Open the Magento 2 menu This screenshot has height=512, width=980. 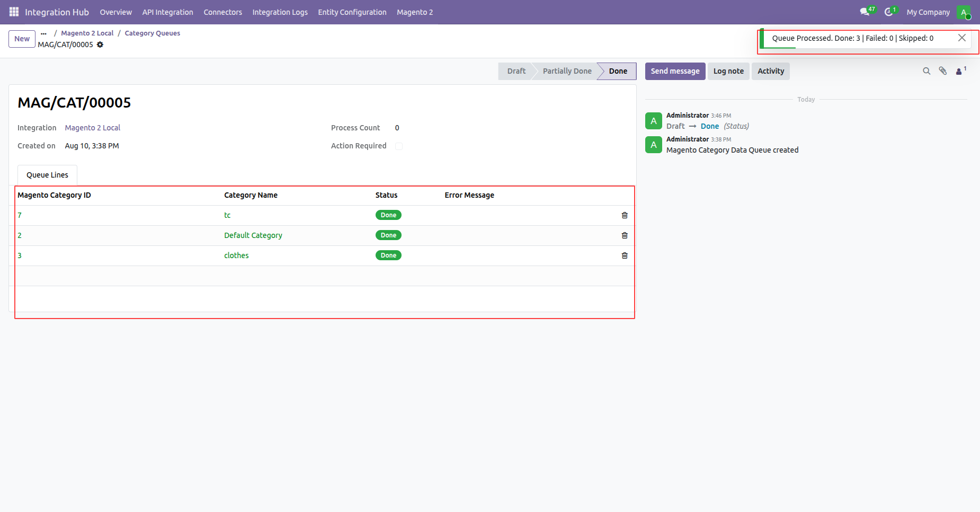pyautogui.click(x=415, y=12)
